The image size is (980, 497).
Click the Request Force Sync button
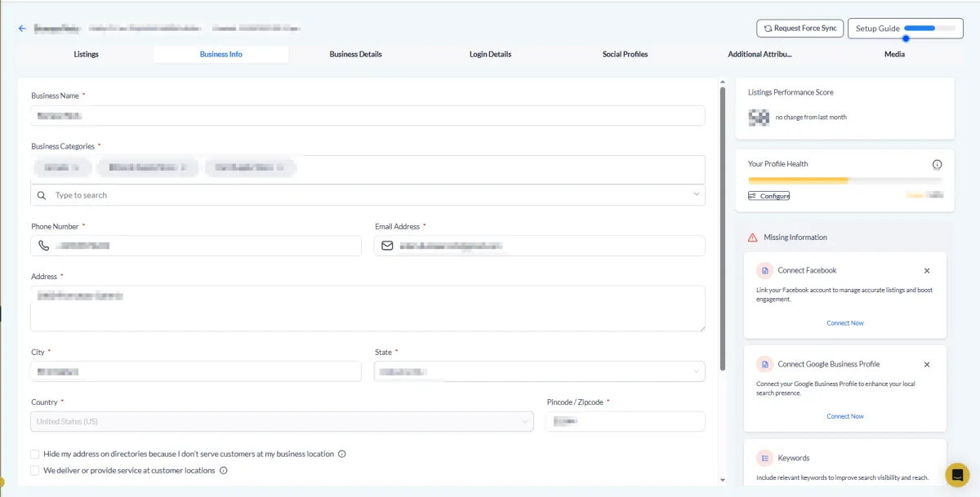coord(800,29)
